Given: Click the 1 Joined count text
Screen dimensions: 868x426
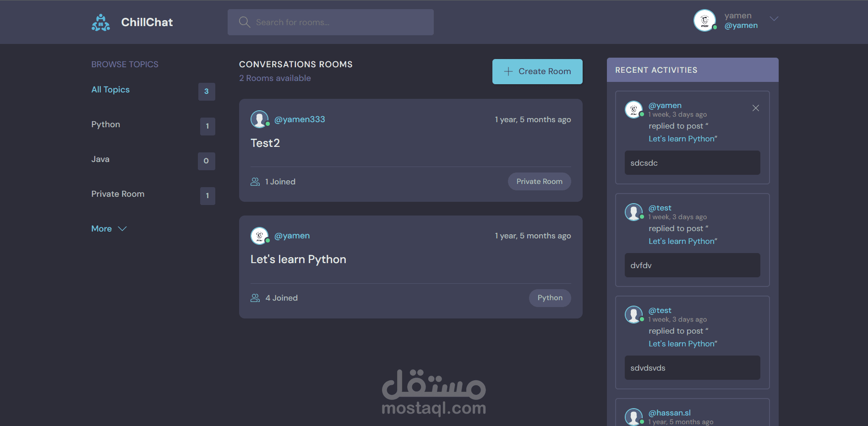Looking at the screenshot, I should point(280,182).
